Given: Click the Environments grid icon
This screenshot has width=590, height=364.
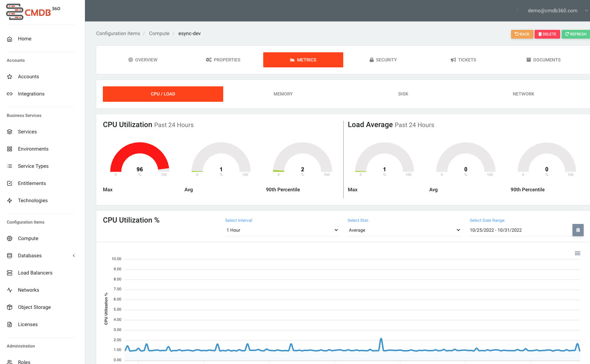Looking at the screenshot, I should pos(10,149).
